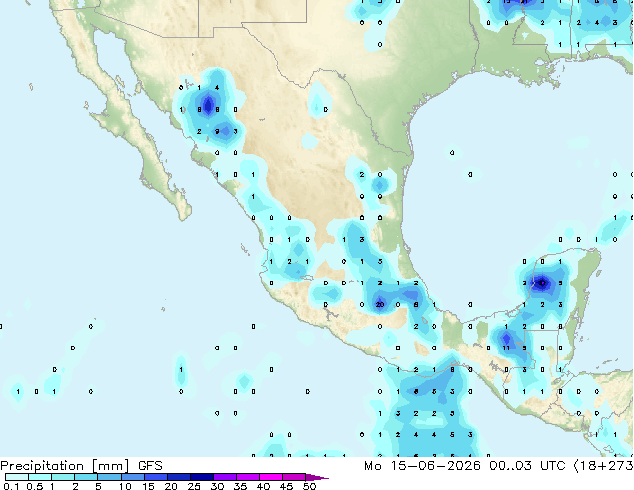Screen dimensions: 634x490
Task: Click the 20–25 mm legend color swatch
Action: coord(178,477)
